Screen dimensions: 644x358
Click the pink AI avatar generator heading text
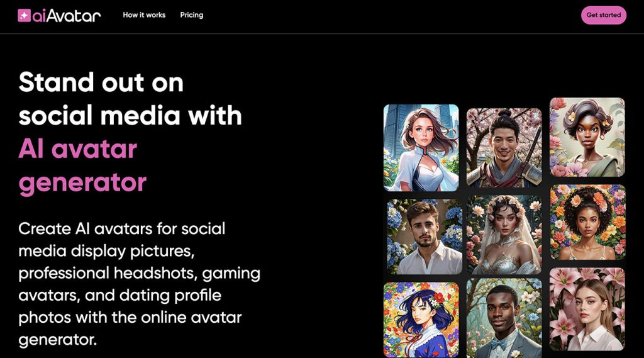(x=82, y=165)
